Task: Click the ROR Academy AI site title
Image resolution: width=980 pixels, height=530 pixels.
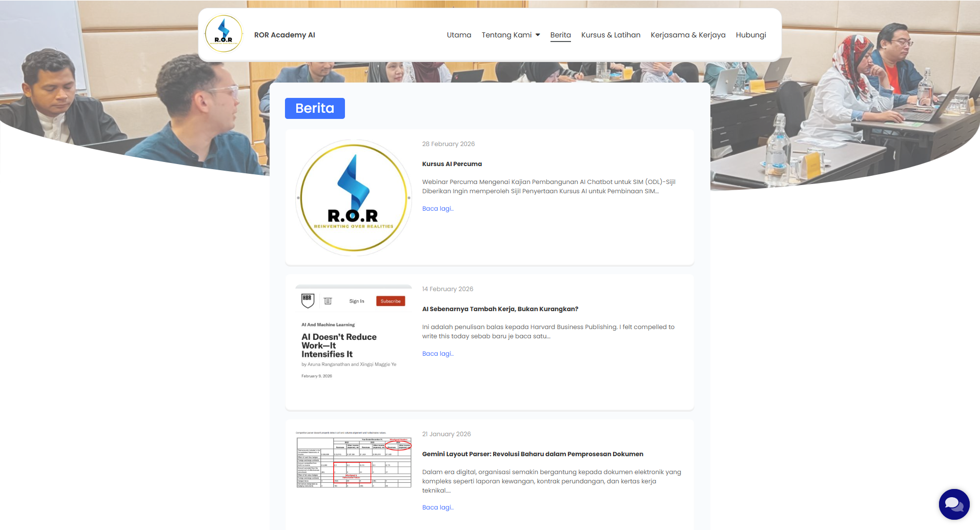Action: pos(284,35)
